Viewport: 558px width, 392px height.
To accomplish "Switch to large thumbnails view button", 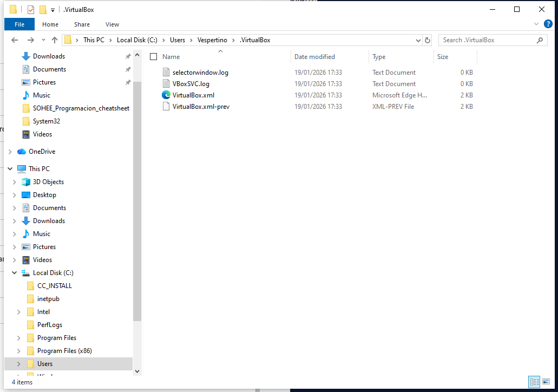I will (546, 382).
